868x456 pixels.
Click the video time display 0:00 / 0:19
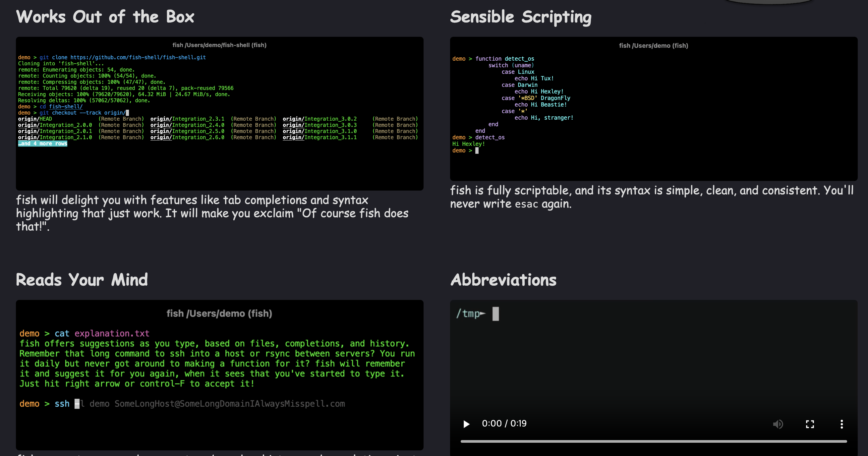(504, 423)
